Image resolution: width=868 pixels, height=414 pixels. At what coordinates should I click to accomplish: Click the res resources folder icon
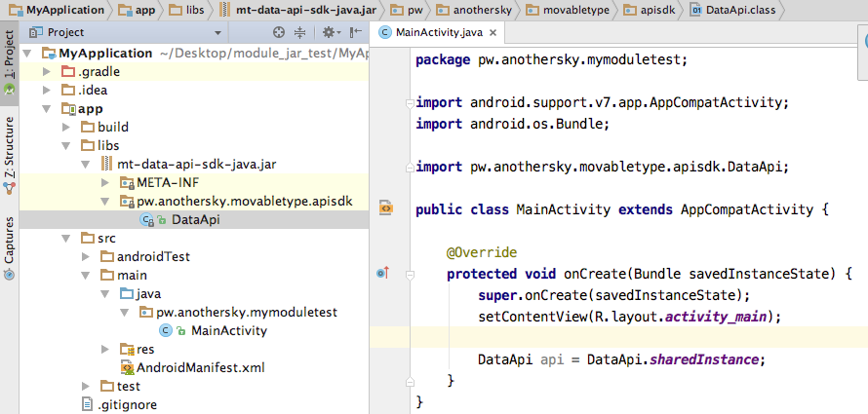pyautogui.click(x=127, y=350)
